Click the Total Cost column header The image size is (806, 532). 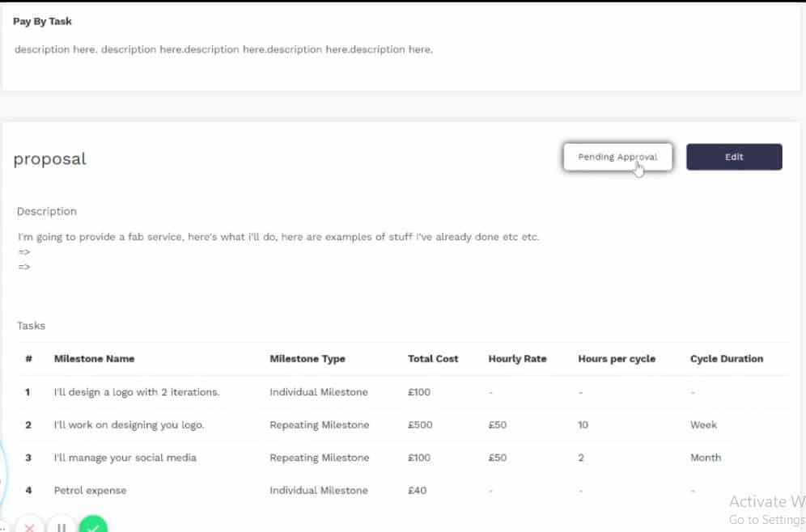433,359
